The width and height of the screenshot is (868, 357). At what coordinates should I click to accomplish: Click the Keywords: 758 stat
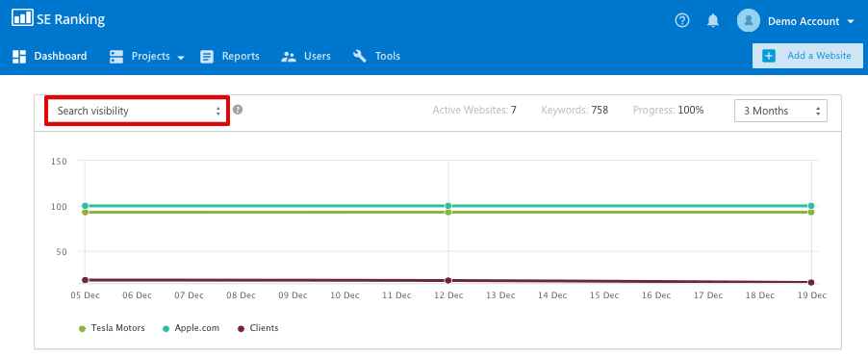pos(574,110)
